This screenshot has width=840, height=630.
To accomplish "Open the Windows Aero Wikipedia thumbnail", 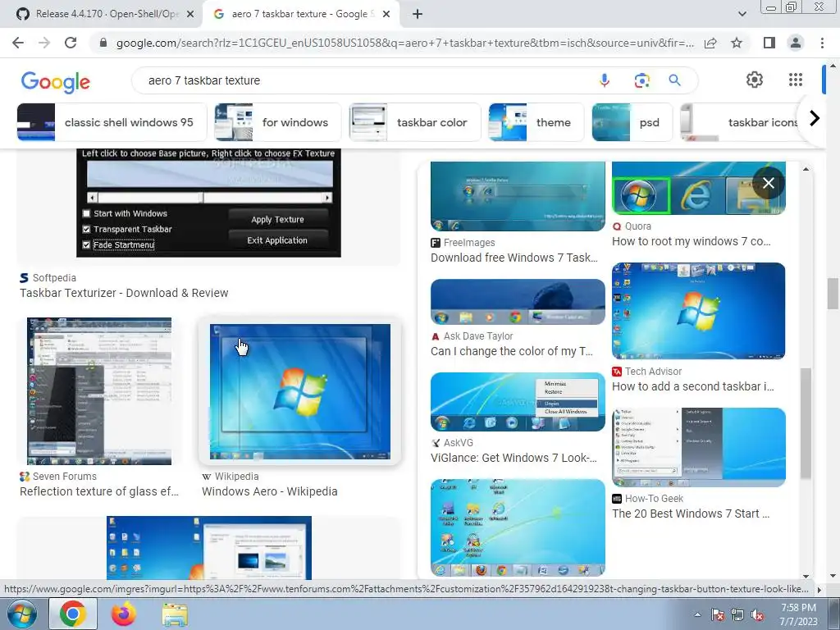I will pyautogui.click(x=300, y=391).
